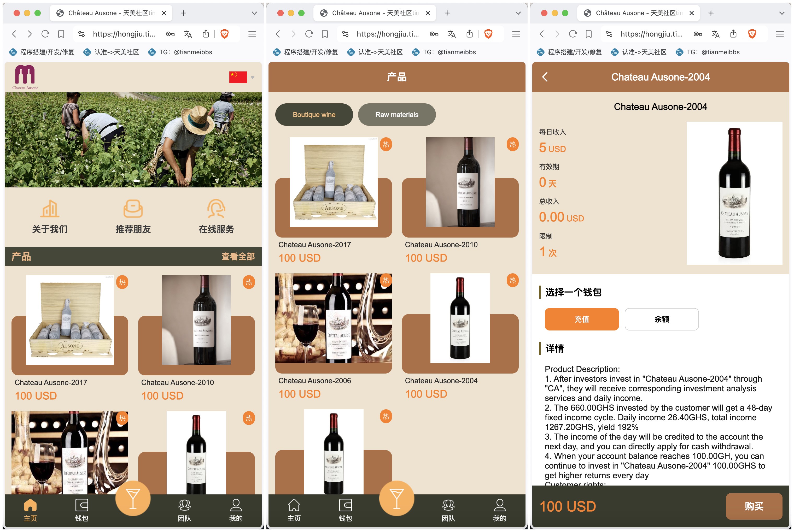This screenshot has width=794, height=532.
Task: Open 钱包 wallet tab in left window
Action: pos(81,510)
